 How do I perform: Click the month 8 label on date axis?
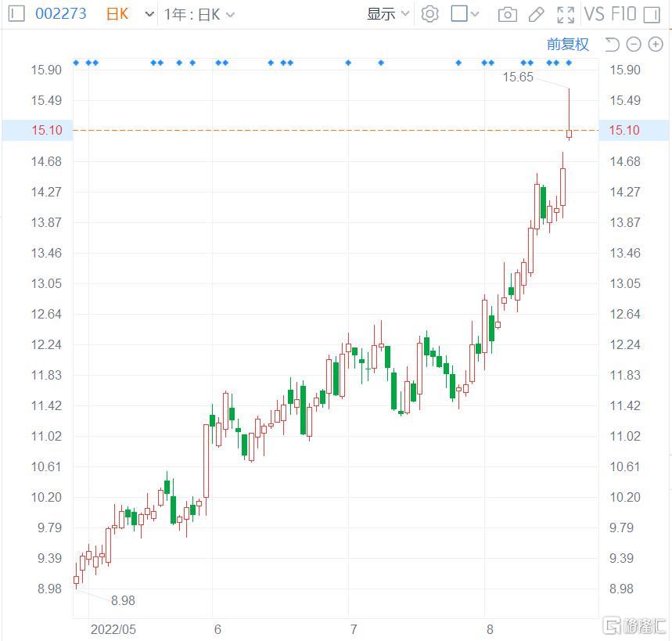(490, 629)
